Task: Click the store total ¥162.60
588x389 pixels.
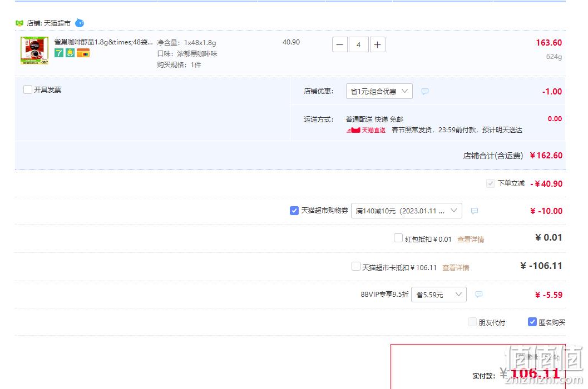Action: 546,156
